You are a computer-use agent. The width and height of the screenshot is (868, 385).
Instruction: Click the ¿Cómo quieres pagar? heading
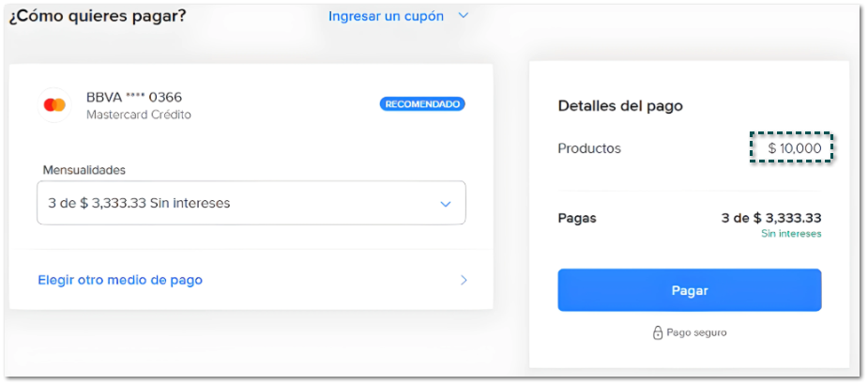pos(98,16)
